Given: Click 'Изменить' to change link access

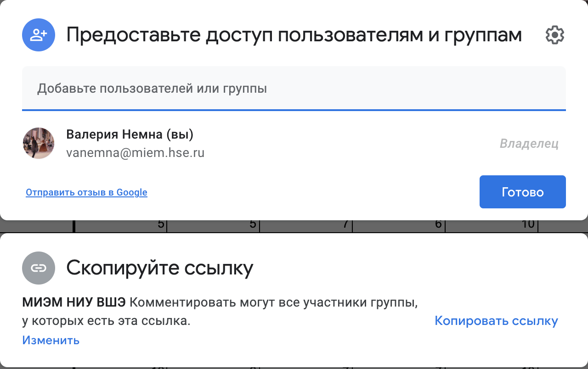Looking at the screenshot, I should coord(51,340).
